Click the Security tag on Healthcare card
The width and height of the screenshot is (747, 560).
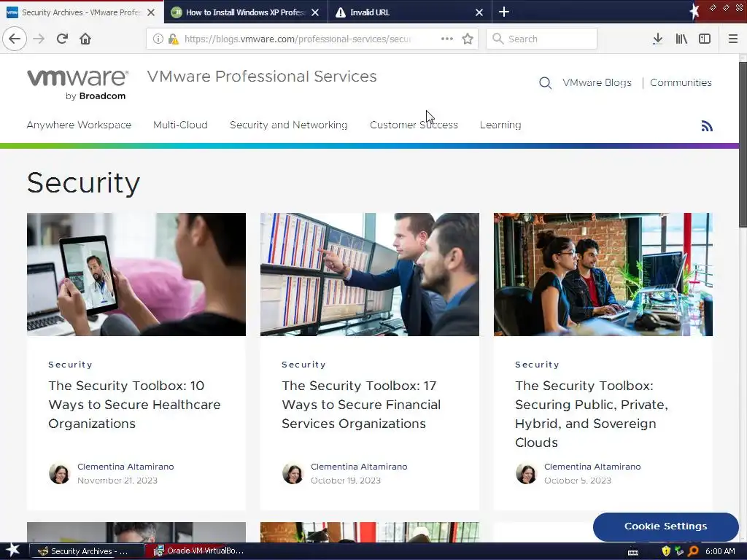[x=70, y=365]
